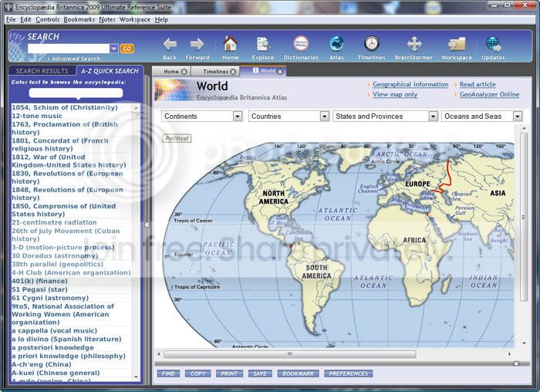Open the Bookmarks menu
540x392 pixels.
coord(79,19)
